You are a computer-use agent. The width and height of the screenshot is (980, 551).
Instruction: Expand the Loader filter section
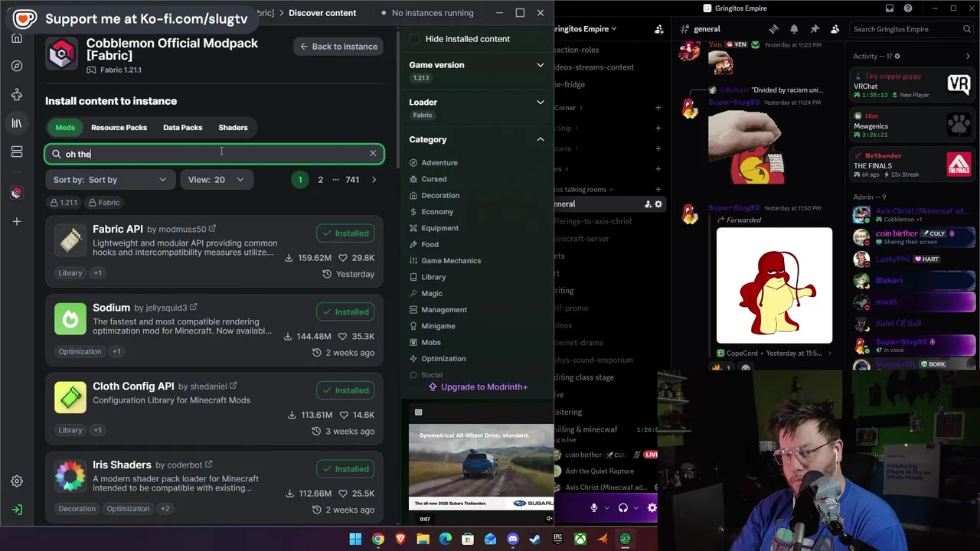pos(476,102)
